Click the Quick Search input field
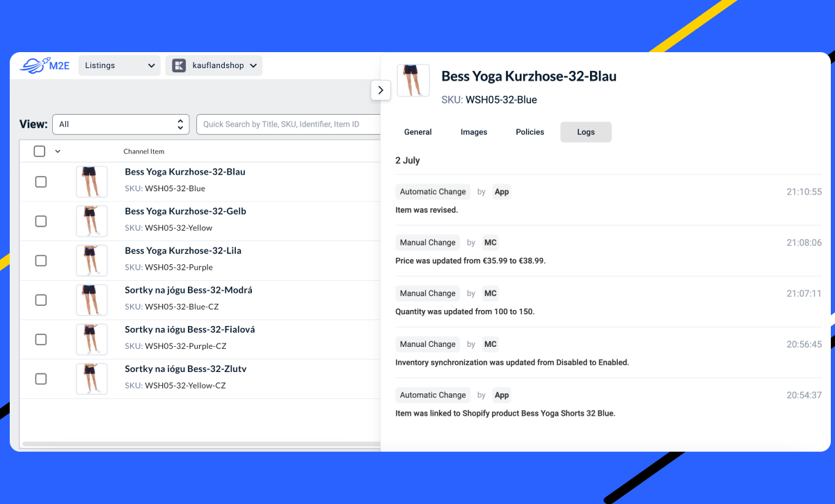835x504 pixels. click(288, 124)
